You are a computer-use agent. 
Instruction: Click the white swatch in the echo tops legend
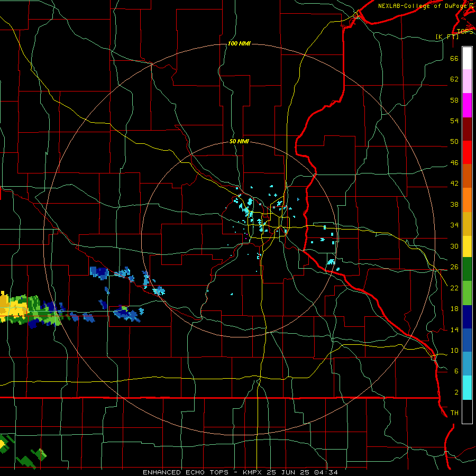point(467,58)
